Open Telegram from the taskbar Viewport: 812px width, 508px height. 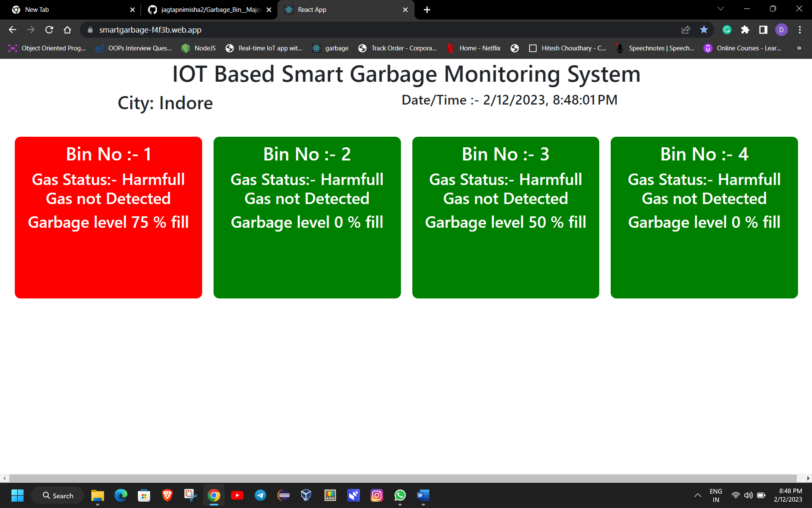pyautogui.click(x=261, y=495)
